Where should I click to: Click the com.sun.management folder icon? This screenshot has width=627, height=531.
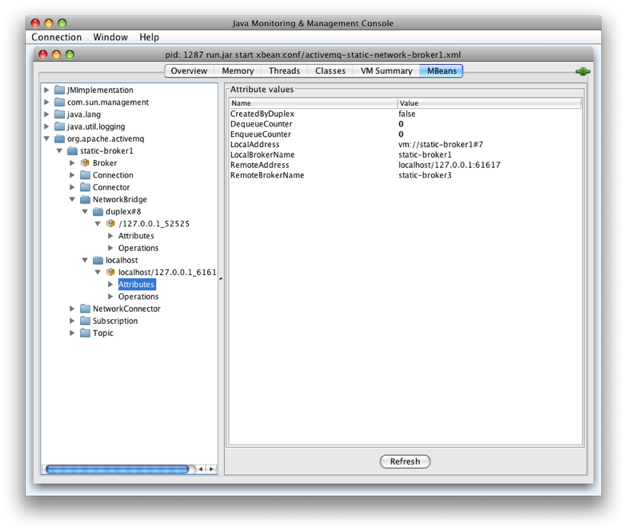pyautogui.click(x=60, y=102)
